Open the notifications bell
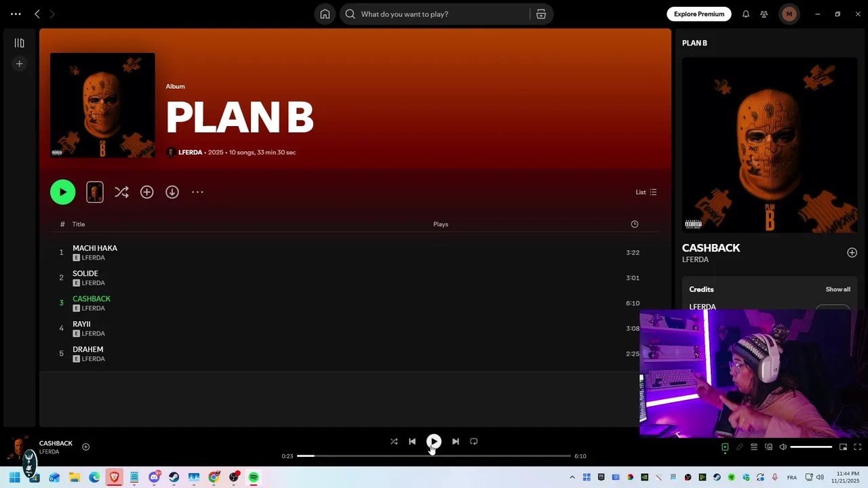The image size is (868, 488). pyautogui.click(x=746, y=14)
